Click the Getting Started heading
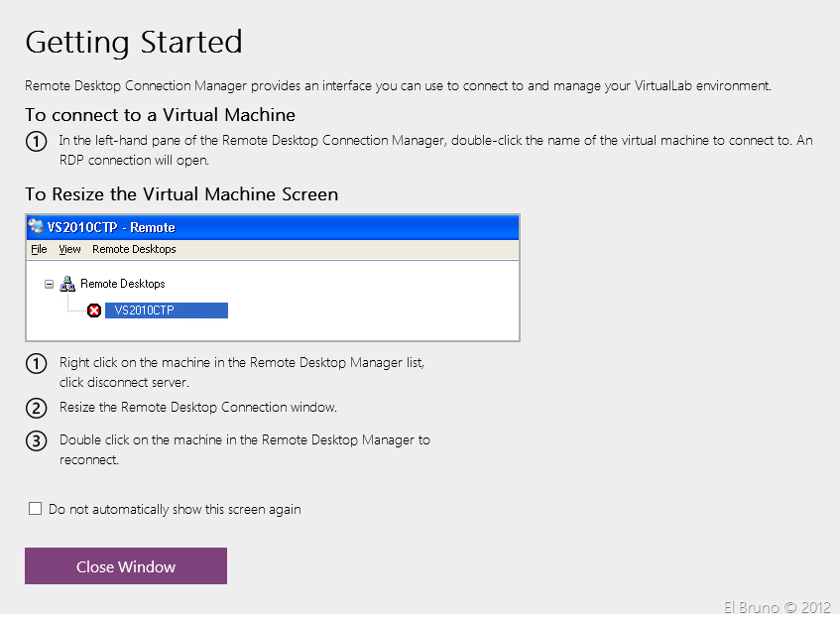The height and width of the screenshot is (619, 840). [x=134, y=43]
